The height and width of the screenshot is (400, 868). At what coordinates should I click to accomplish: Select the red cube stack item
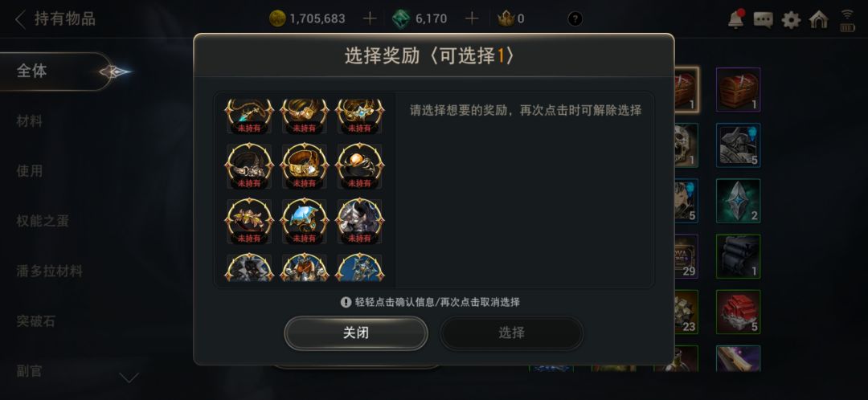pos(738,312)
